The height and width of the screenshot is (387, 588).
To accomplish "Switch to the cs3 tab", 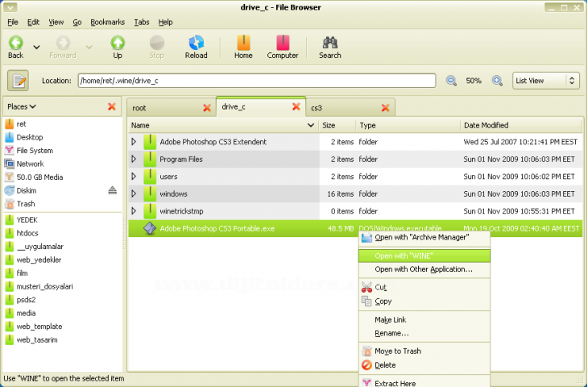I will (x=317, y=107).
